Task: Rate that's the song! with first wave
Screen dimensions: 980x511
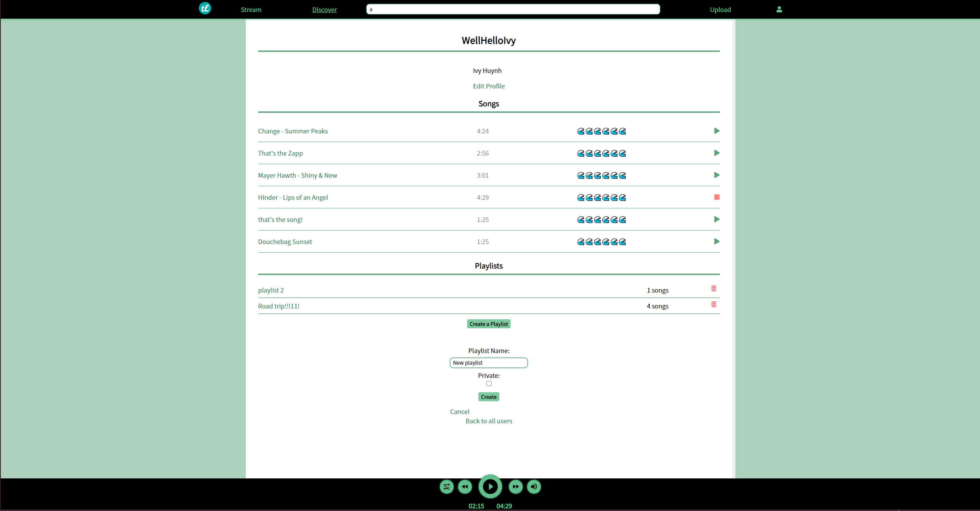Action: 581,220
